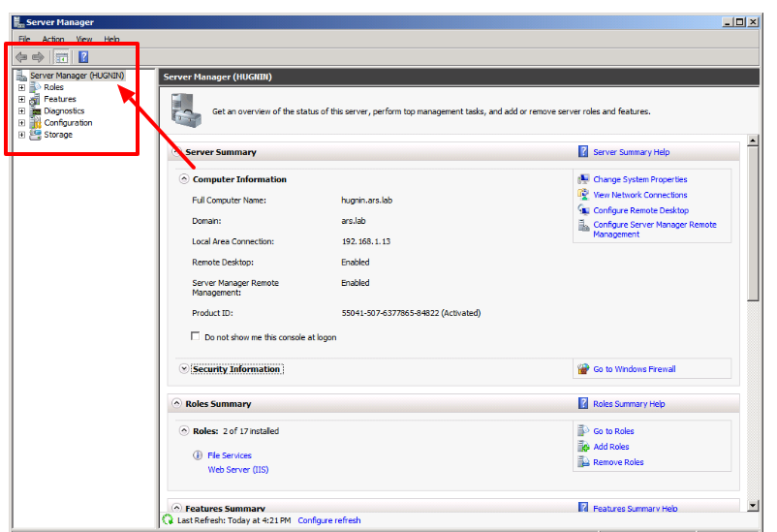This screenshot has width=777, height=532.
Task: Click the Configure refresh link
Action: (x=329, y=520)
